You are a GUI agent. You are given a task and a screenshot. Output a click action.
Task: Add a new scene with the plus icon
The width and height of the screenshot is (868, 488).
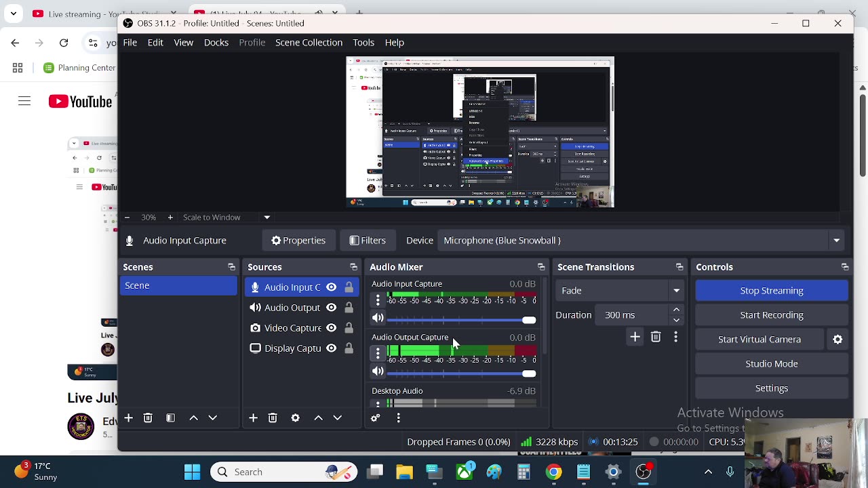[128, 418]
